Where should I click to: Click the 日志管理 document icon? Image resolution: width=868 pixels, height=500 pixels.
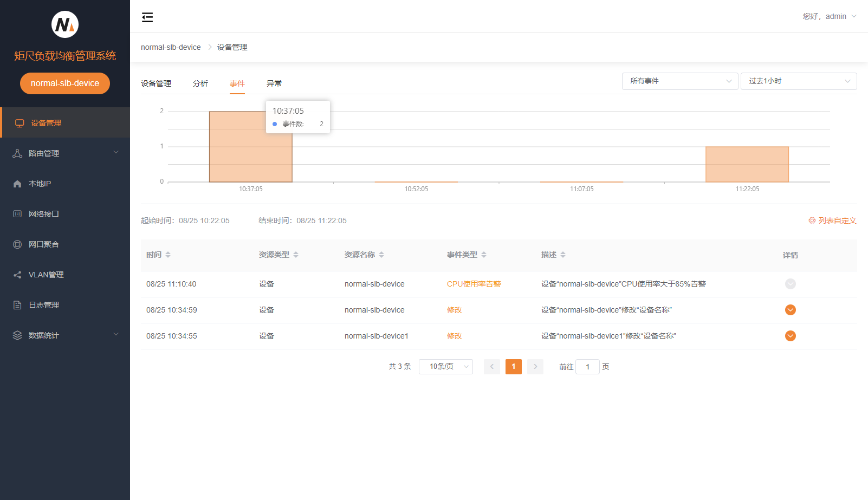[x=17, y=305]
